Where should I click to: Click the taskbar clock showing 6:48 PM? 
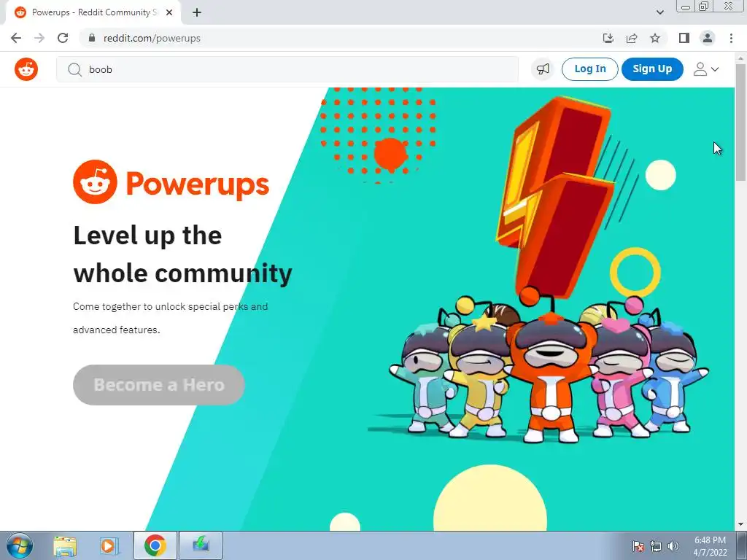710,546
